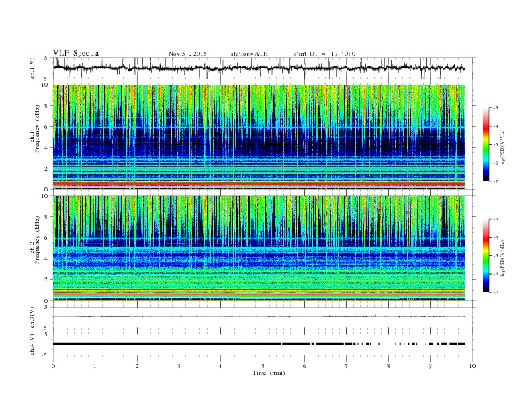This screenshot has height=411, width=532.
Task: Click time axis tick label '6'
Action: point(304,366)
